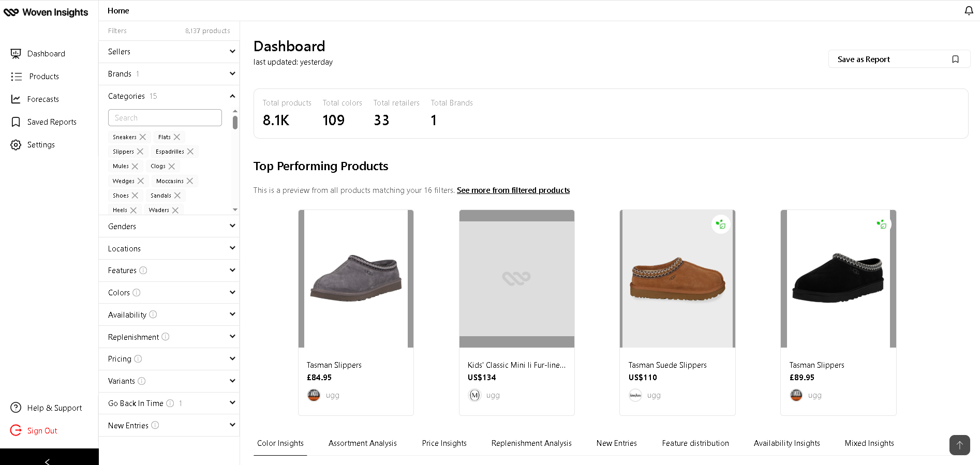Click the Help & Support question icon
The height and width of the screenshot is (465, 980).
[x=16, y=408]
